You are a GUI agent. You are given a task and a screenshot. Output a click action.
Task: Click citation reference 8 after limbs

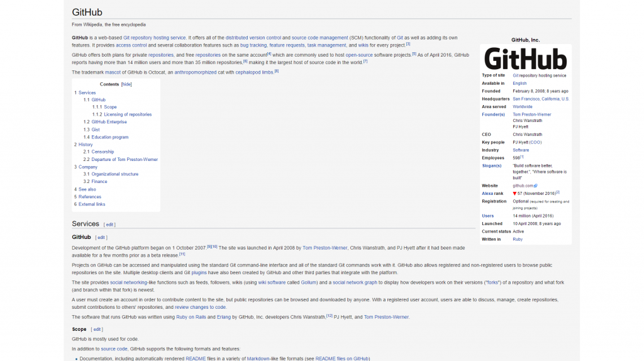click(277, 71)
